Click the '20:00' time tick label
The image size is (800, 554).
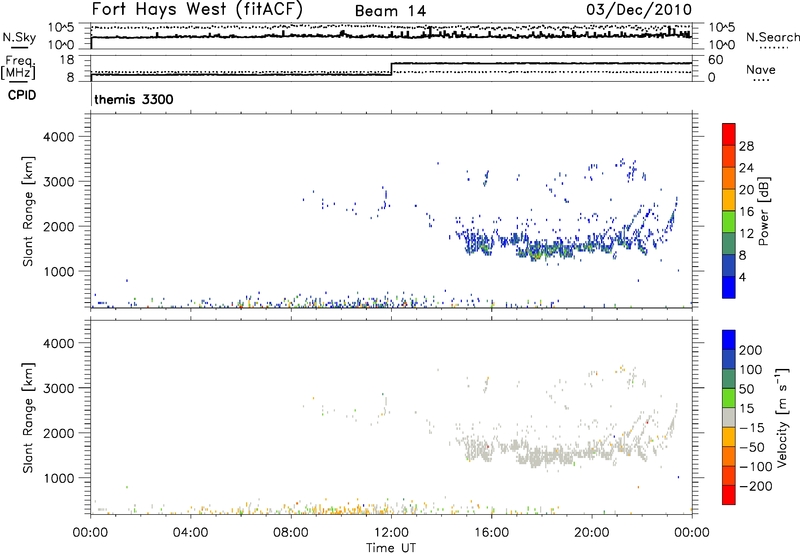click(591, 533)
